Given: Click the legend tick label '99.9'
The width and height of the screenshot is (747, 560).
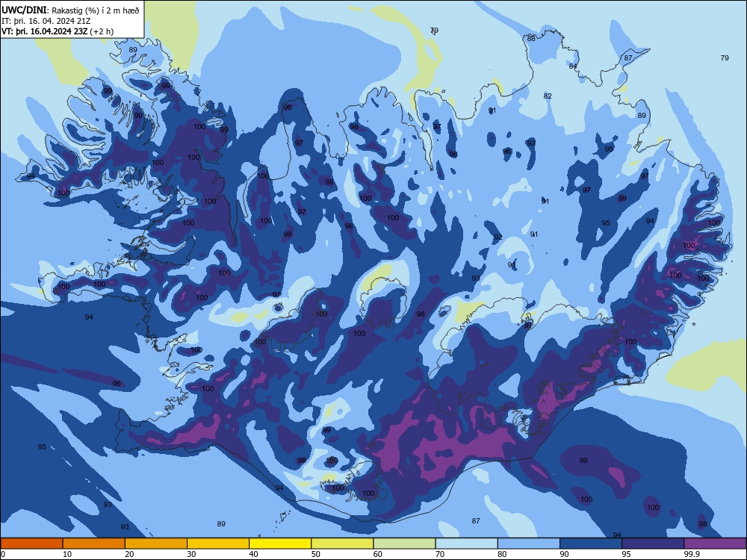Looking at the screenshot, I should [x=692, y=554].
